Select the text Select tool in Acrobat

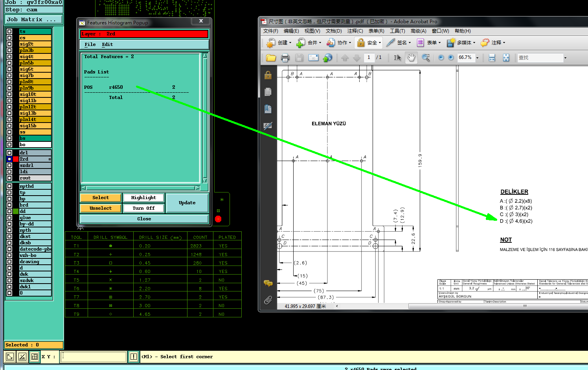pos(397,58)
